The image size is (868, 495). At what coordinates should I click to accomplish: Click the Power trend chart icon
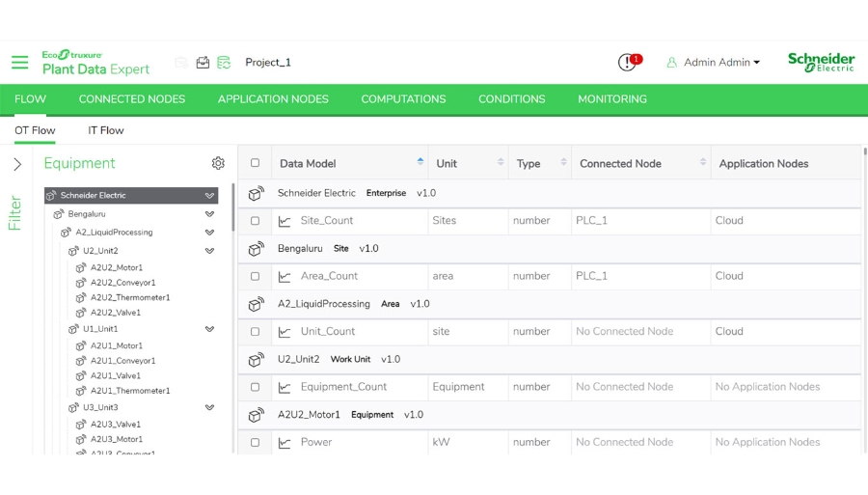285,443
